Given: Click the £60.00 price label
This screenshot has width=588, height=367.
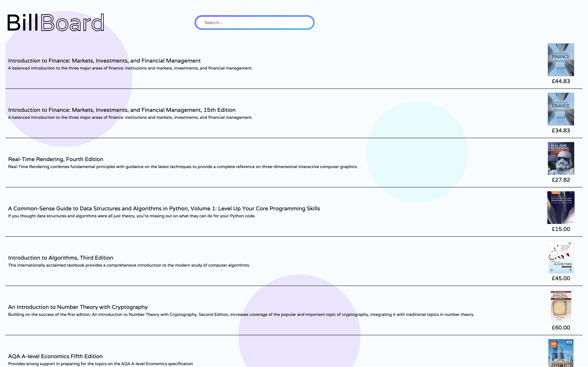Looking at the screenshot, I should click(x=561, y=328).
